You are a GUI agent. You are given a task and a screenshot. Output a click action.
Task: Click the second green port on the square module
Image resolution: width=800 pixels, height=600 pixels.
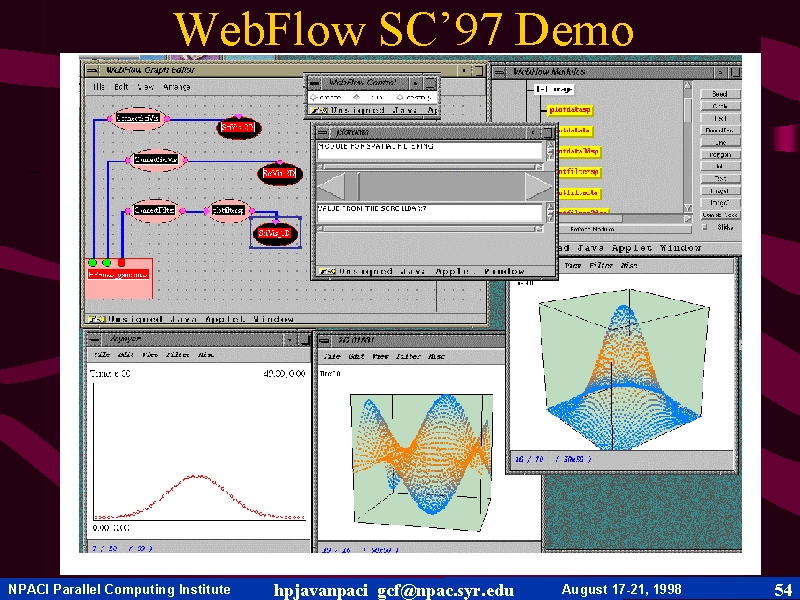(107, 263)
